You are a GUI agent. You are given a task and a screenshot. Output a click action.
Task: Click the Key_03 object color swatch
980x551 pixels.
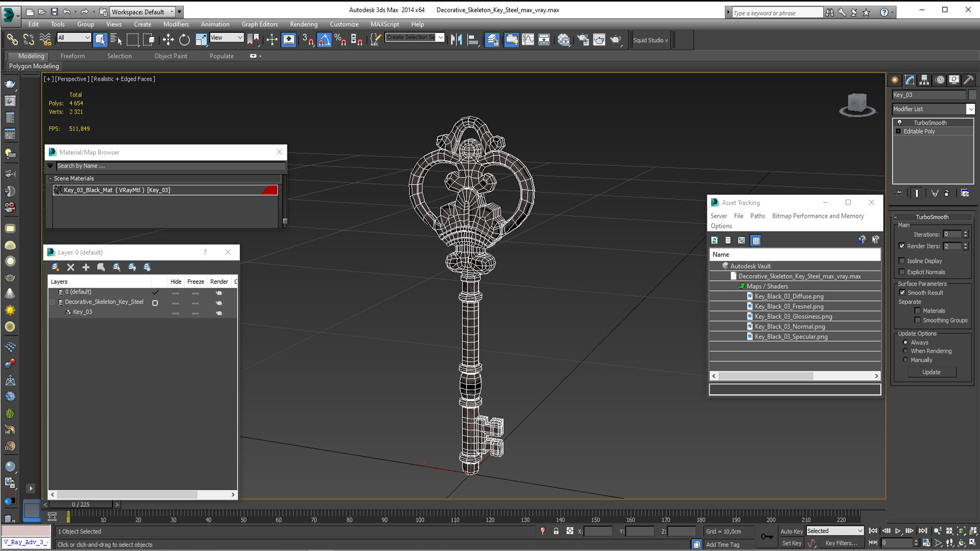972,95
